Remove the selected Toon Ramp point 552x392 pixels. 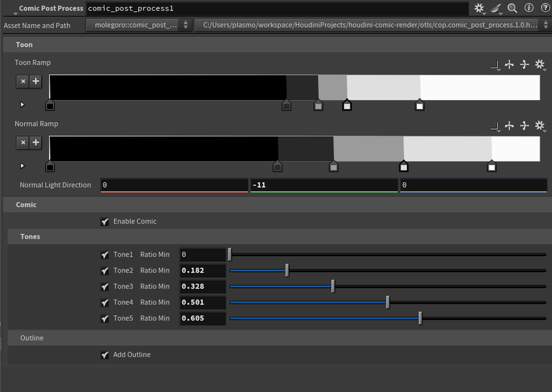pyautogui.click(x=23, y=81)
